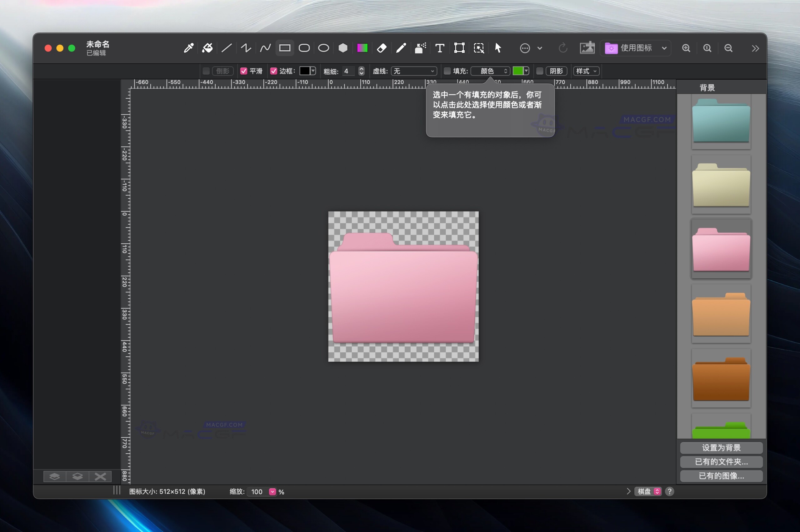This screenshot has width=800, height=532.
Task: Open the 虚线 dash style dropdown
Action: point(414,71)
